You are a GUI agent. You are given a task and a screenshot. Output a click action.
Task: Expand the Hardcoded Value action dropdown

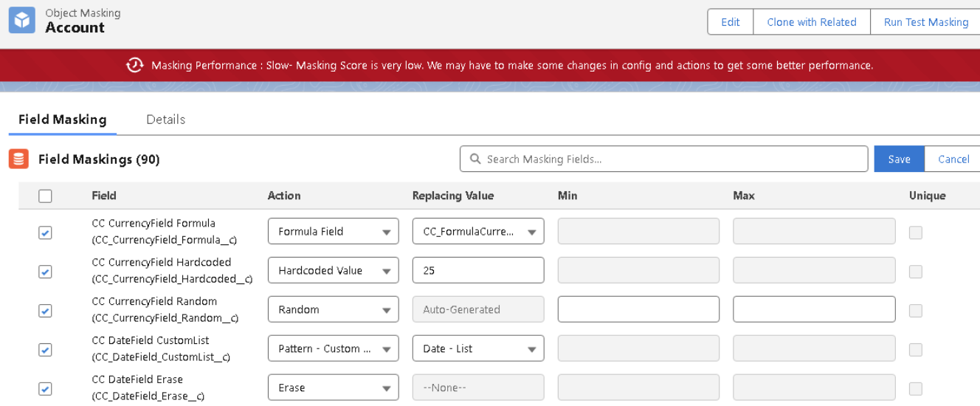click(x=333, y=270)
